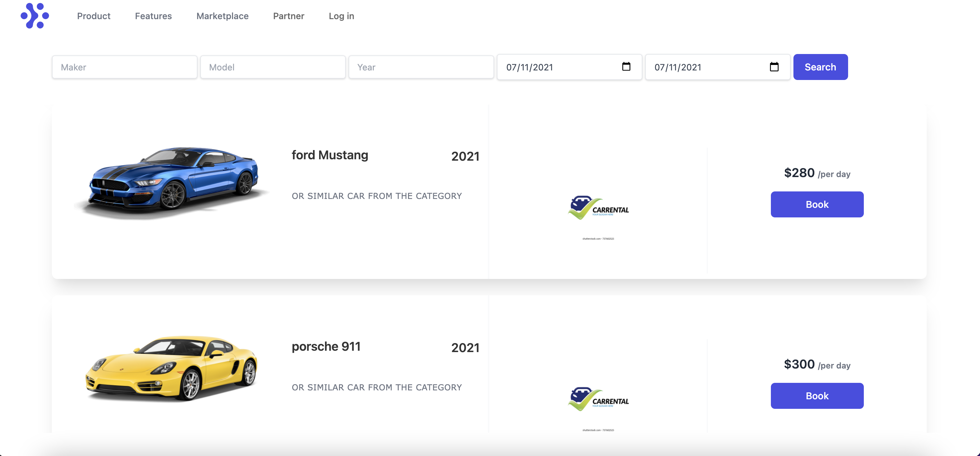Image resolution: width=980 pixels, height=456 pixels.
Task: Open the calendar icon on the second date field
Action: point(775,67)
